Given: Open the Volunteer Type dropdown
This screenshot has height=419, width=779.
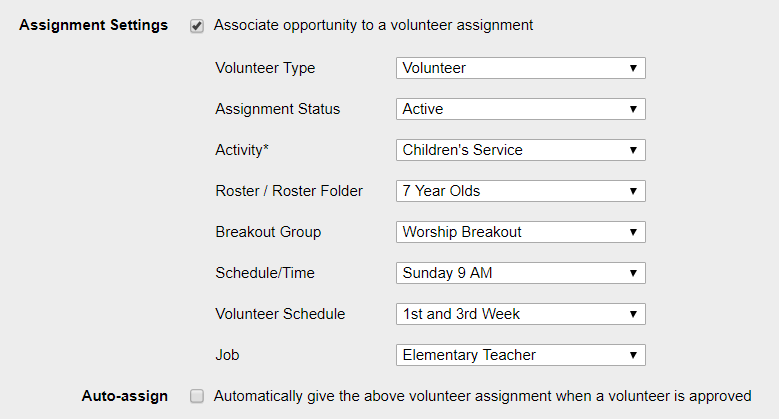Looking at the screenshot, I should pyautogui.click(x=521, y=68).
